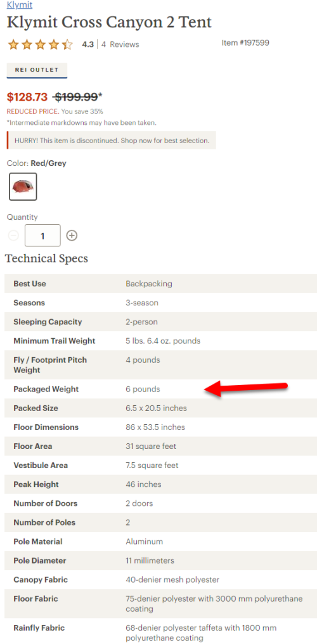Click the star rating icons
This screenshot has height=644, width=317.
(x=41, y=44)
